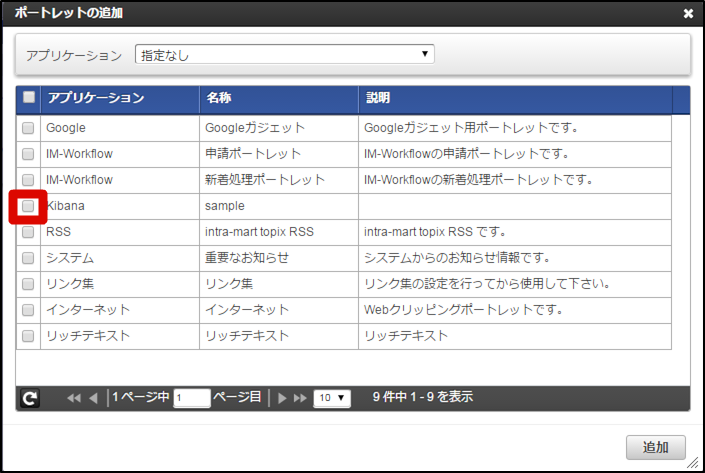Check the 申請ポートレット row checkbox
The height and width of the screenshot is (473, 705).
[x=28, y=154]
